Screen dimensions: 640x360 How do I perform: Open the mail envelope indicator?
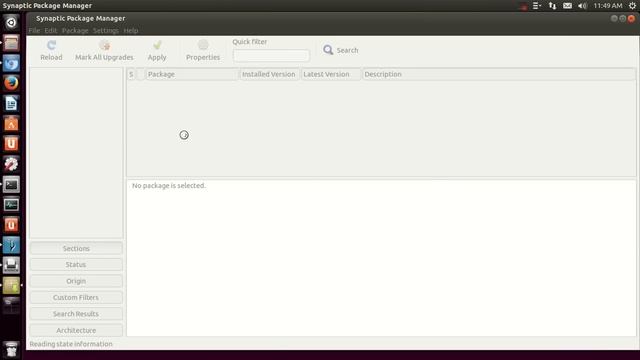click(567, 6)
